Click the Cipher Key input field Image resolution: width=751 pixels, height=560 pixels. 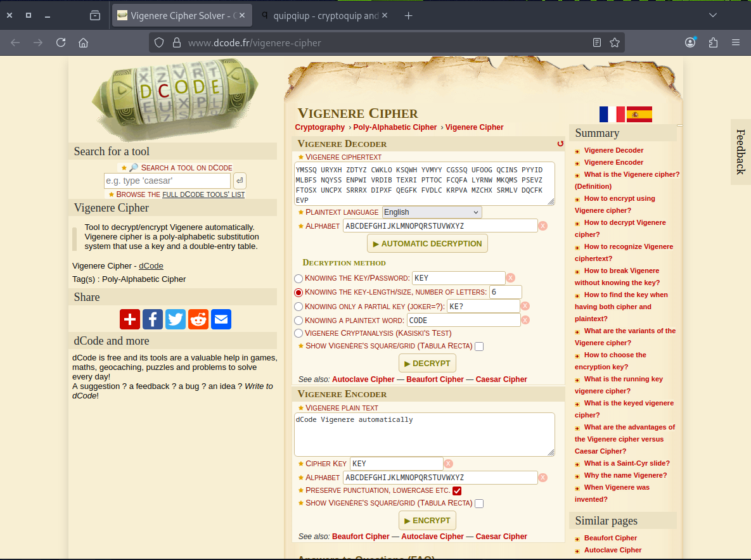[x=396, y=464]
